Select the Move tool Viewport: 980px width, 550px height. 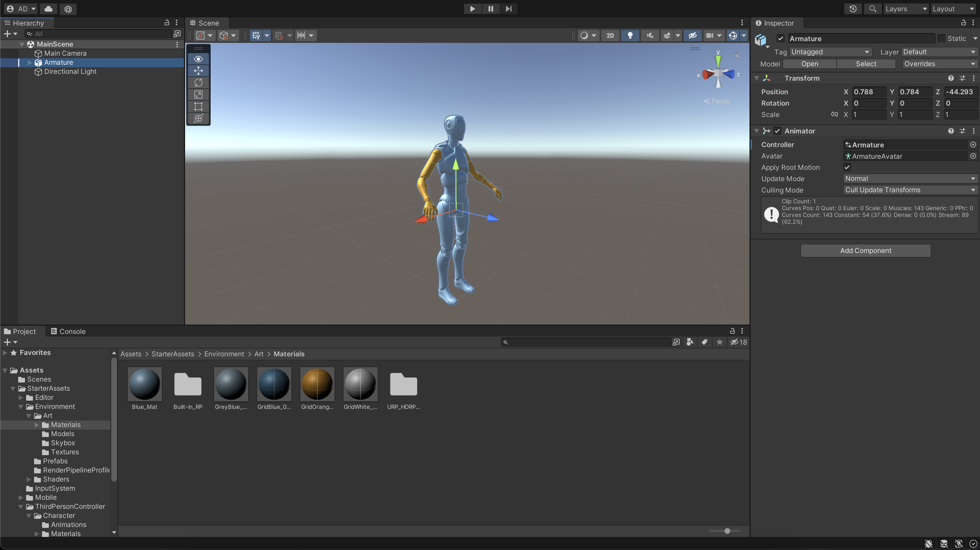coord(198,71)
